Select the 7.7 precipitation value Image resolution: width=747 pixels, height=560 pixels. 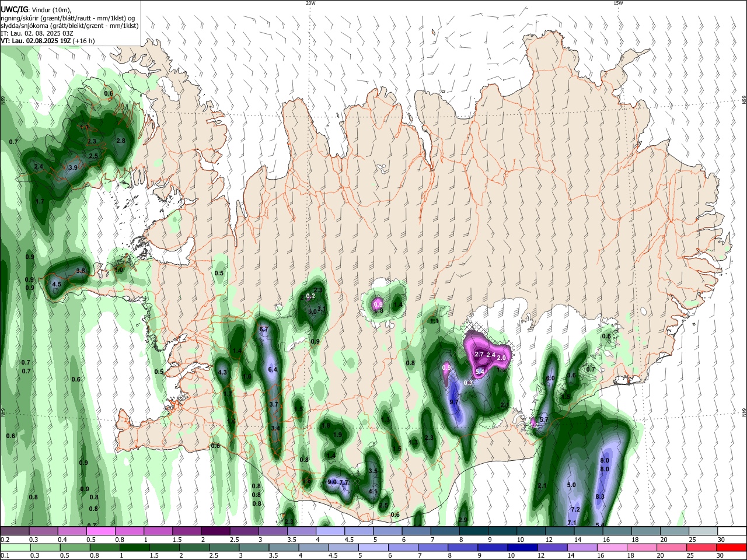[x=344, y=482]
